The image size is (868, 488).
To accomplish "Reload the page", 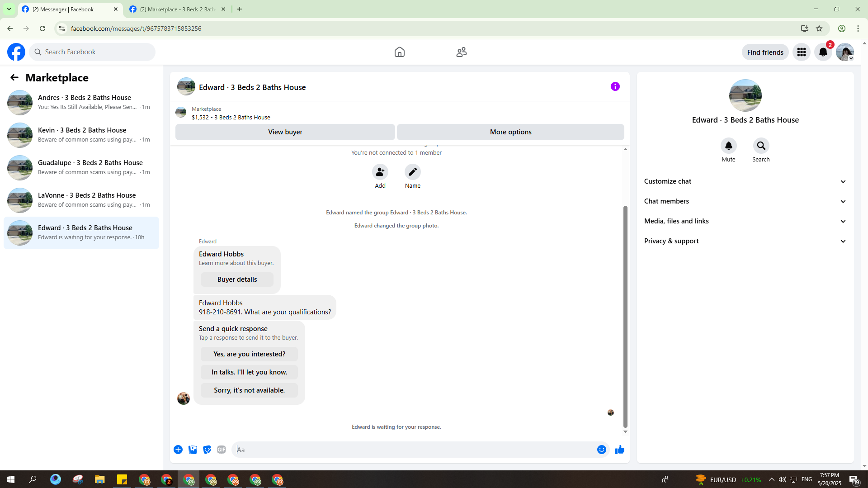I will pos(42,28).
